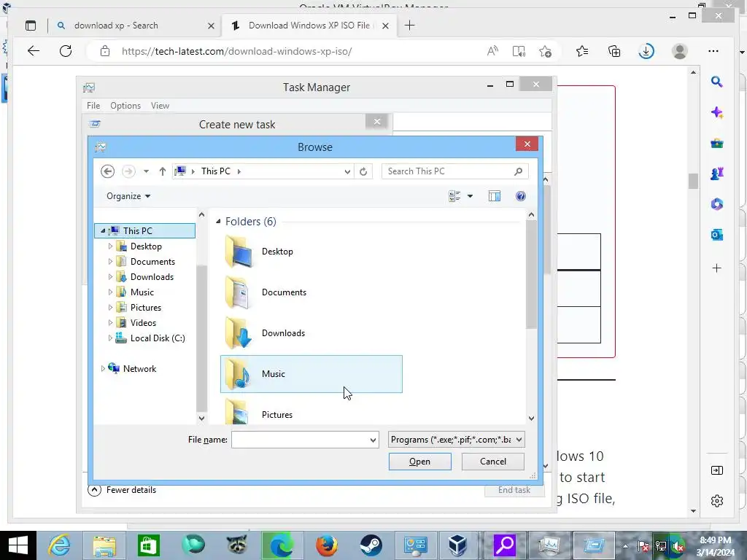
Task: Open Task Manager View menu
Action: tap(160, 106)
